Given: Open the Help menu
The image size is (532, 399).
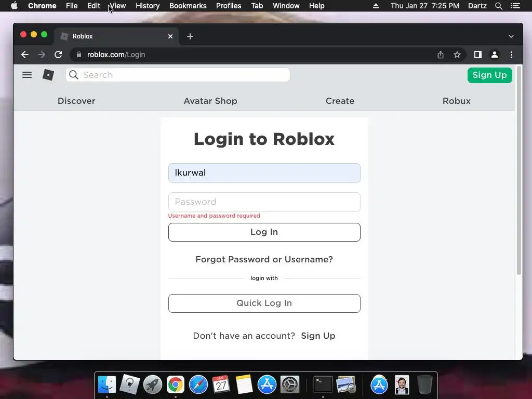Looking at the screenshot, I should [316, 6].
